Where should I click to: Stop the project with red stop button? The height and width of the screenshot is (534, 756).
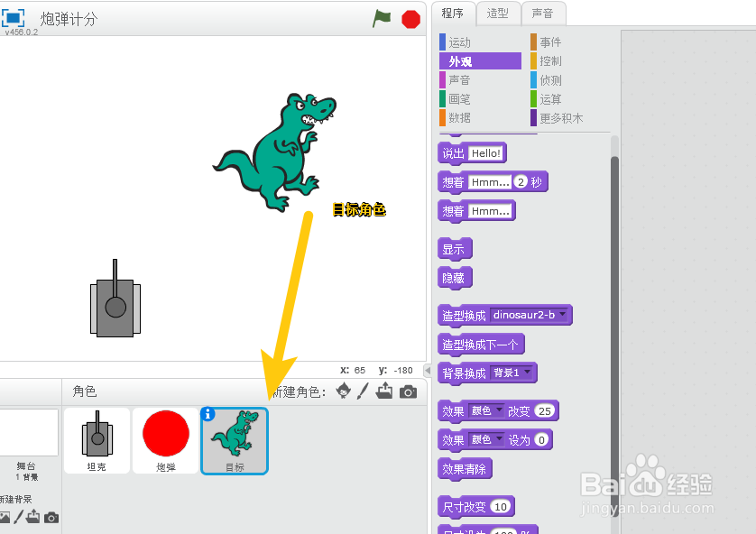(410, 19)
